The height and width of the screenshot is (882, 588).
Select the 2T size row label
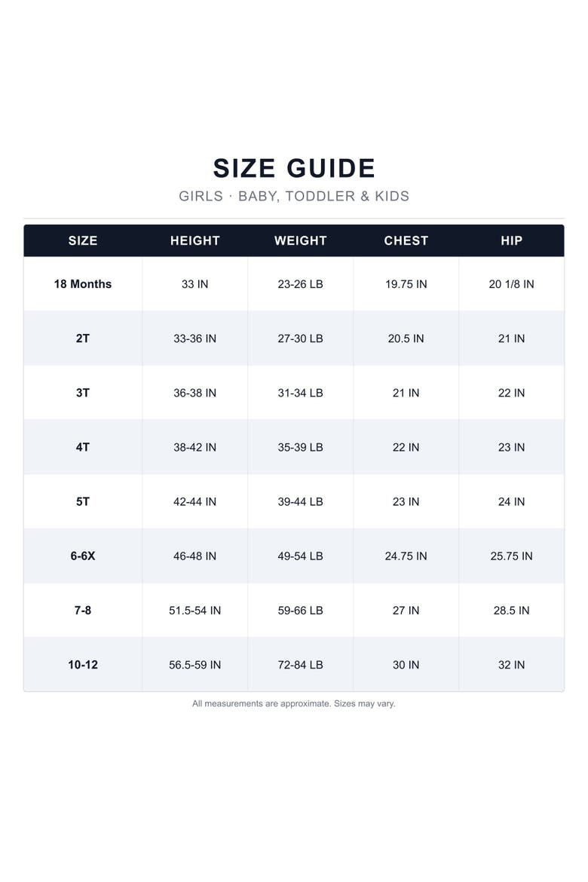83,338
